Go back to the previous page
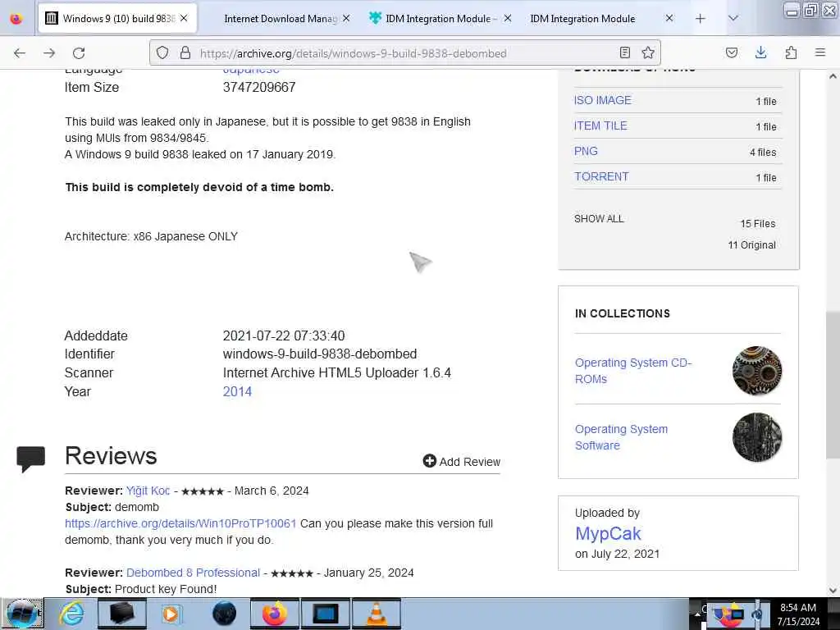Screen dimensions: 840x630 pyautogui.click(x=20, y=53)
